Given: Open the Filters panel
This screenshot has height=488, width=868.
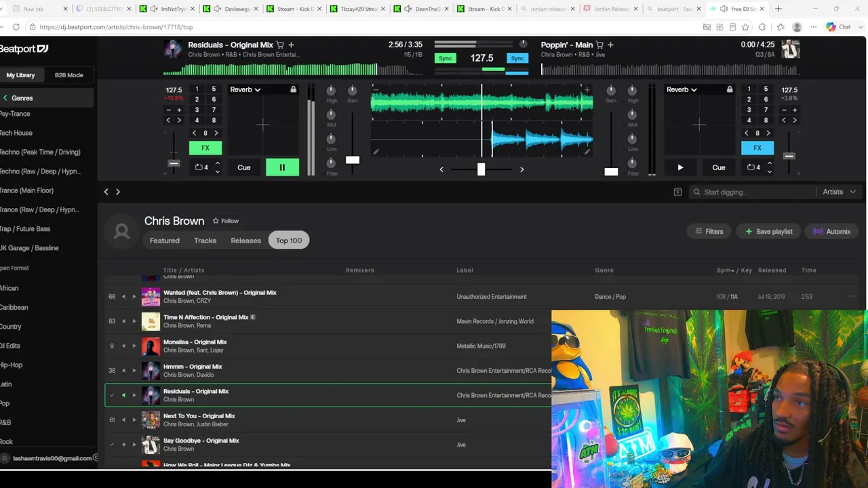Looking at the screenshot, I should (709, 232).
